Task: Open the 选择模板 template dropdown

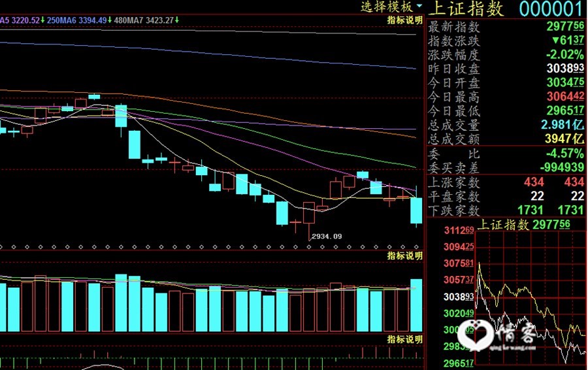Action: 391,7
